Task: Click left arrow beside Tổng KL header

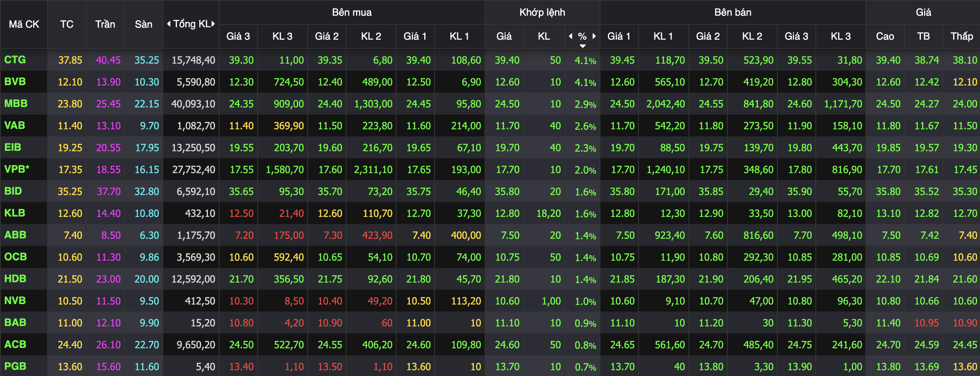Action: click(168, 24)
